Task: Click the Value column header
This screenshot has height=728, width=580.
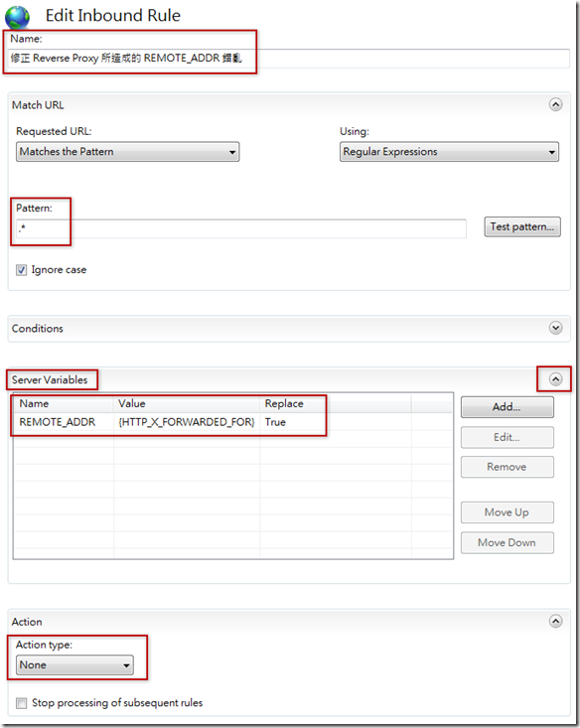Action: tap(187, 404)
